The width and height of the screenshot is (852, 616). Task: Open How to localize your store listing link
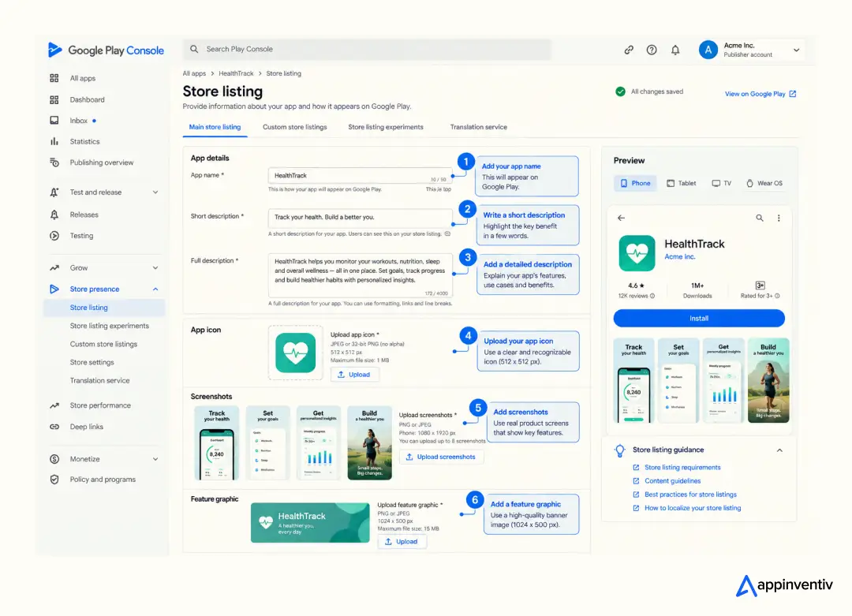pos(693,508)
